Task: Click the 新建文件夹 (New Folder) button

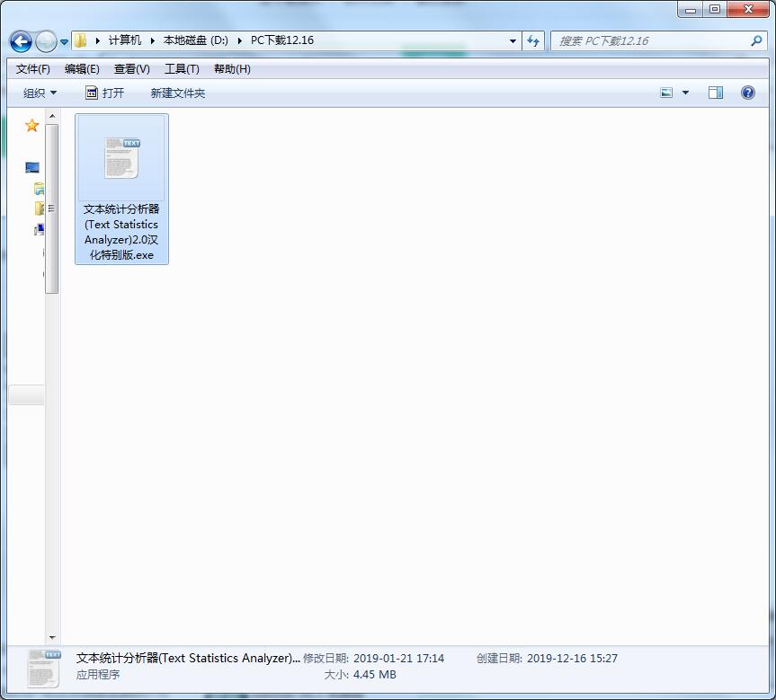Action: coord(177,92)
